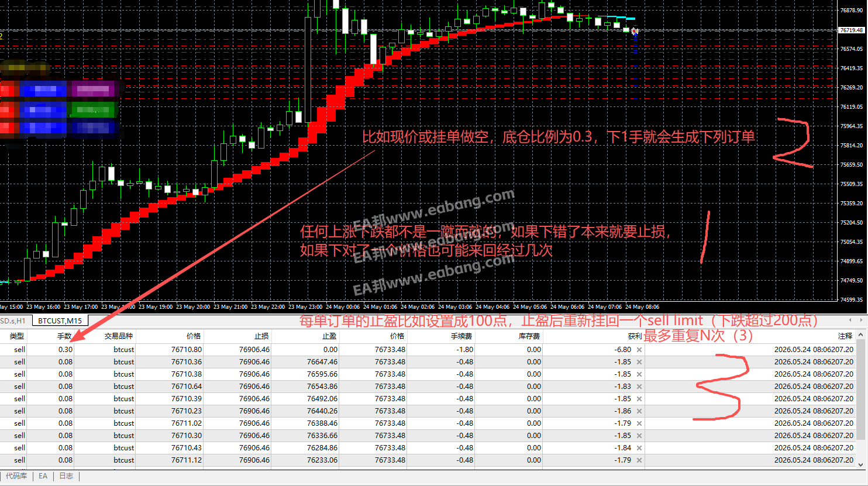Switch to the BTCUST,M15 chart tab
The height and width of the screenshot is (486, 868).
[60, 320]
